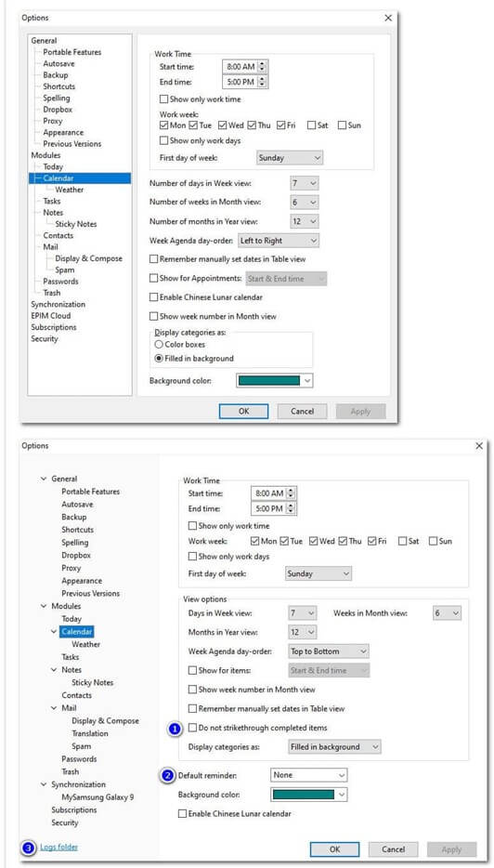Select 'Backup' in lower dialog tree
The width and height of the screenshot is (494, 868).
tap(73, 517)
